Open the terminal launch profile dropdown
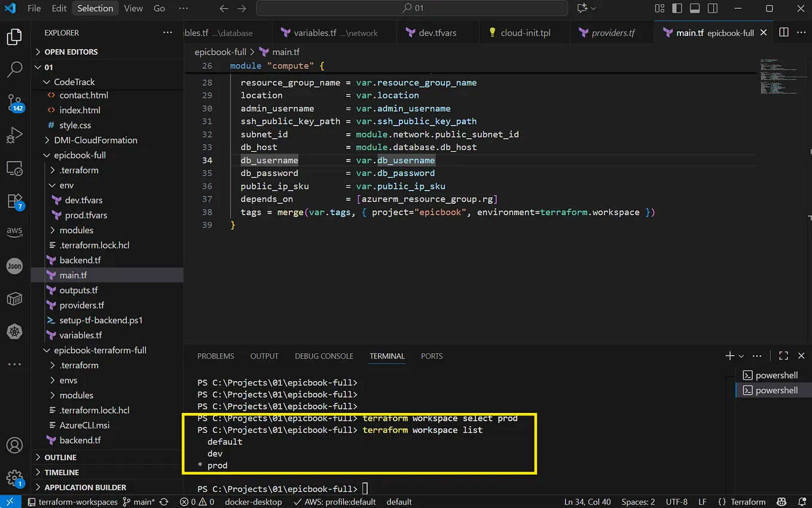This screenshot has width=812, height=508. pos(740,356)
